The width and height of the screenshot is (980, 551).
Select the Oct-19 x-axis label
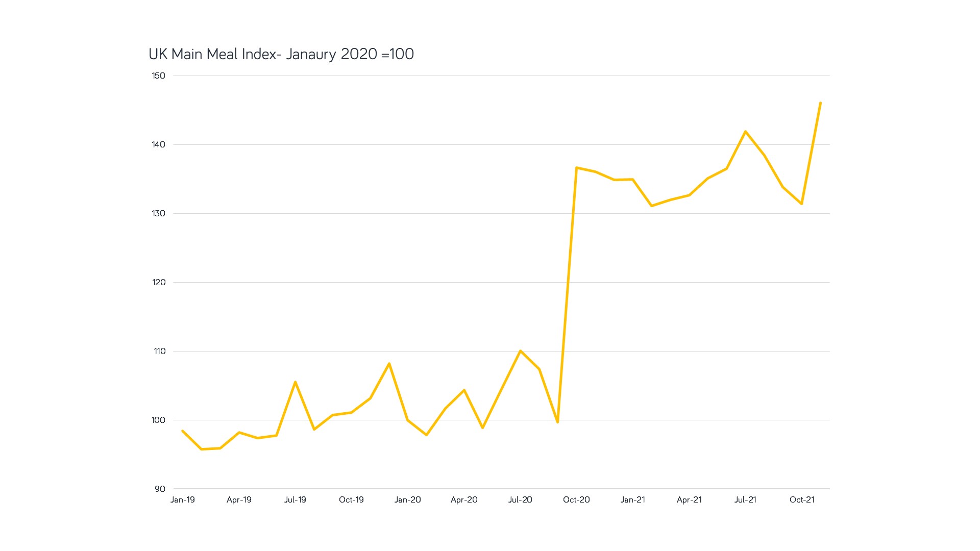351,499
